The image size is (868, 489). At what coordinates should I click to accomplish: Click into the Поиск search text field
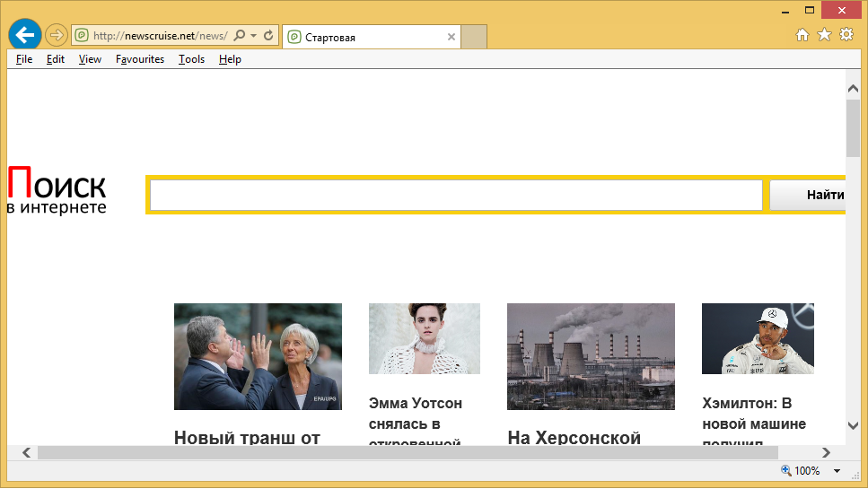click(x=456, y=195)
